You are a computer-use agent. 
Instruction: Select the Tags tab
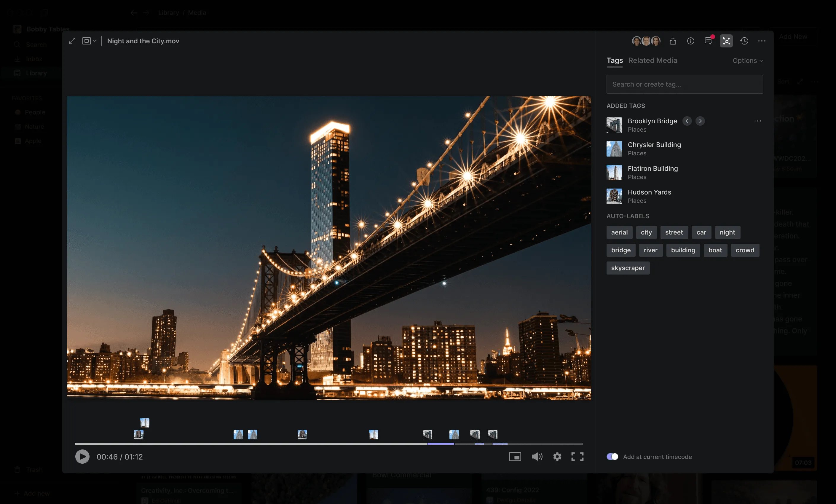pyautogui.click(x=615, y=60)
